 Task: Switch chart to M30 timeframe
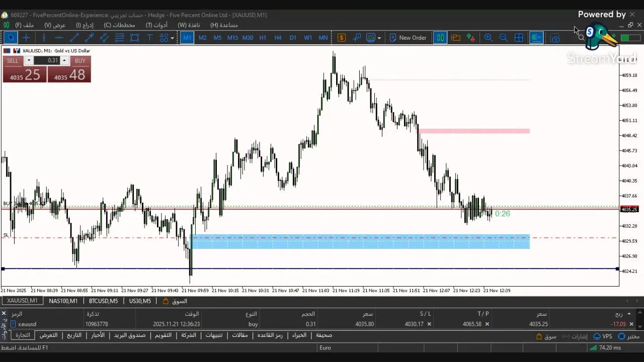point(248,38)
